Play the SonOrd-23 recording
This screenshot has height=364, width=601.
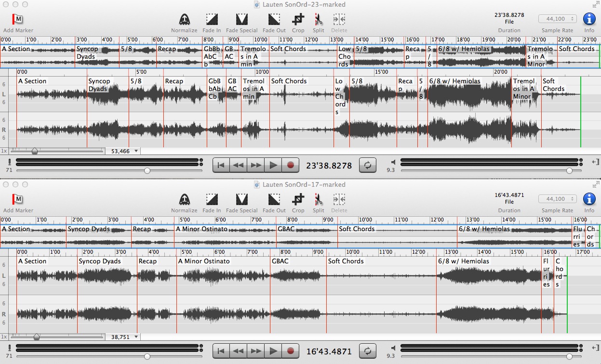[273, 165]
